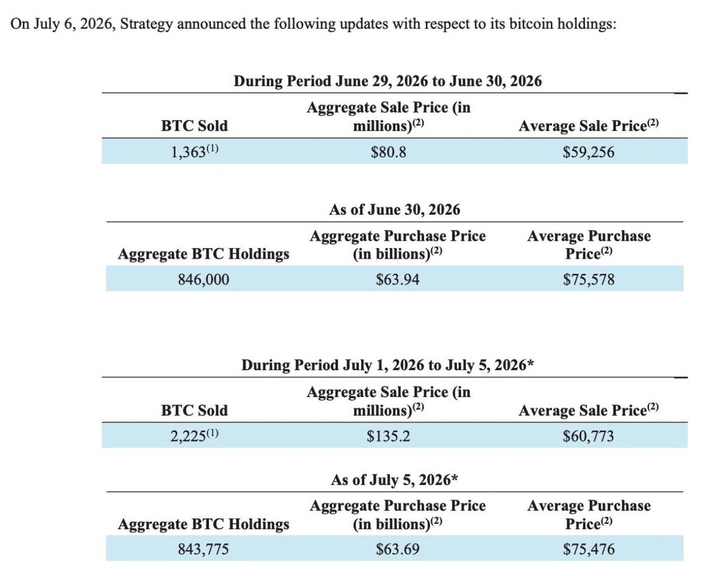Click the 'During Period July 1, 2026' heading
The image size is (728, 576).
tap(387, 365)
